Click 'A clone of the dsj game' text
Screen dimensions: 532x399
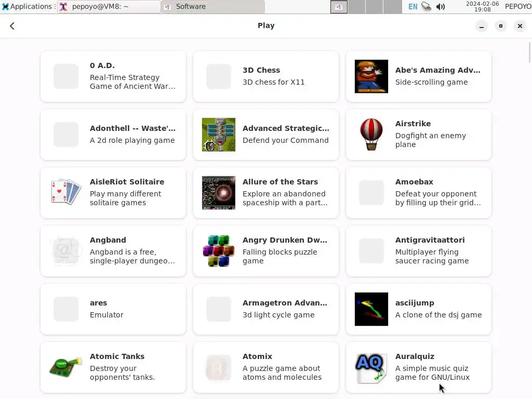pyautogui.click(x=438, y=315)
